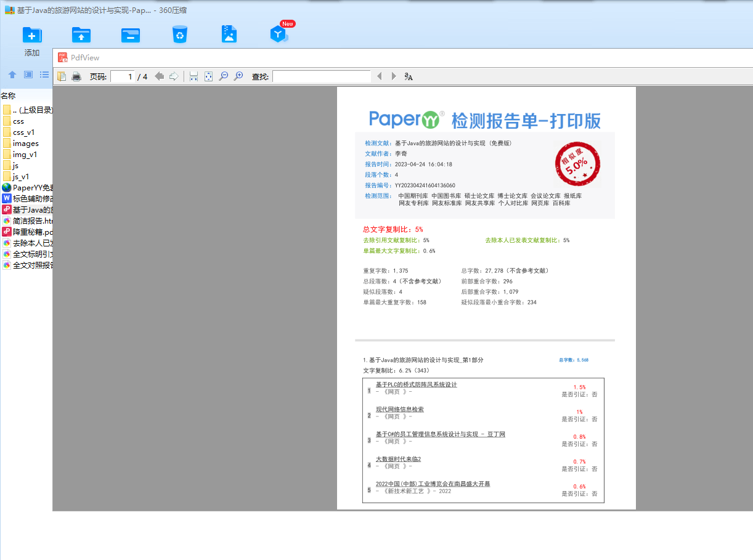This screenshot has height=560, width=753.
Task: Click the report number YY202304241604136060
Action: click(425, 185)
